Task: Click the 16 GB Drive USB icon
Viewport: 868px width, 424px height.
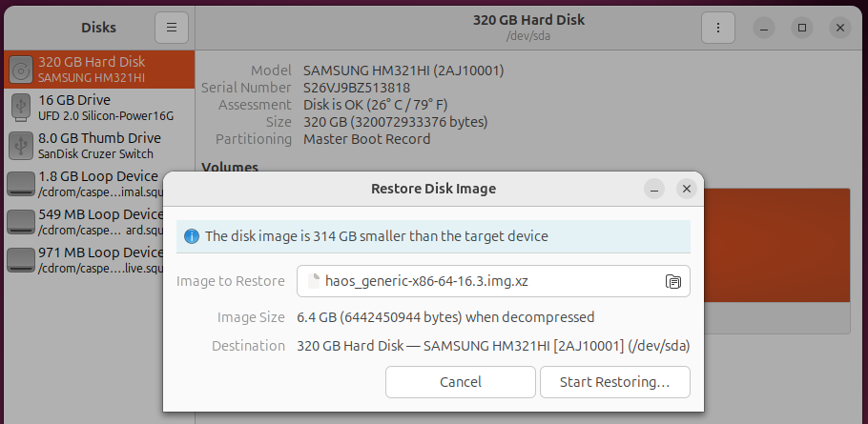Action: pos(21,107)
